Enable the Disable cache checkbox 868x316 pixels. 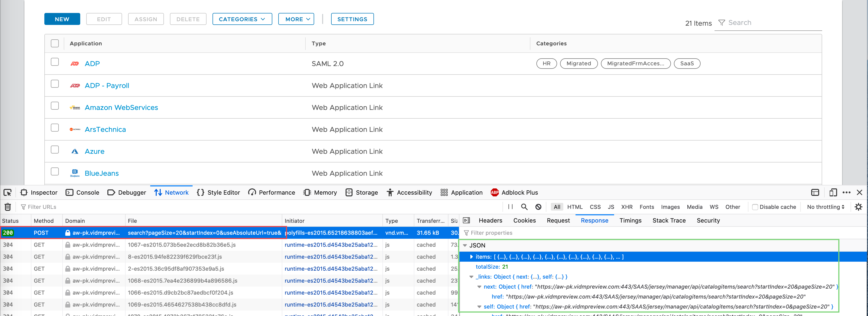(x=755, y=207)
